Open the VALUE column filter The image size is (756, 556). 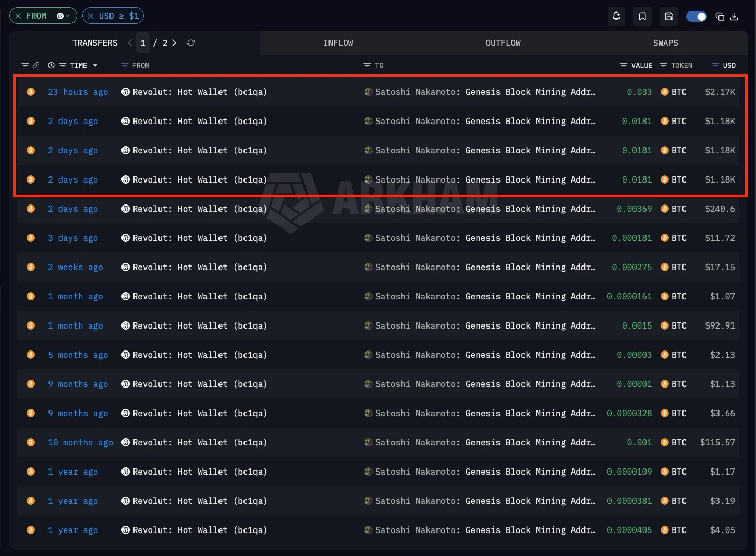click(624, 65)
